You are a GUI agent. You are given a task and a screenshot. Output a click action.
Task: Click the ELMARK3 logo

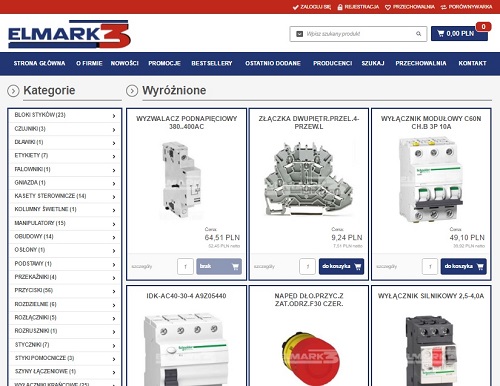[69, 34]
